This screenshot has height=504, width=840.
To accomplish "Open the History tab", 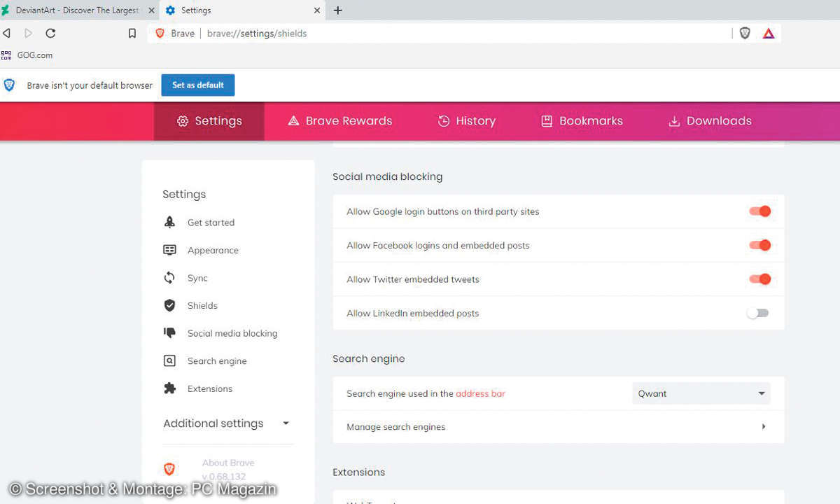I will (467, 121).
